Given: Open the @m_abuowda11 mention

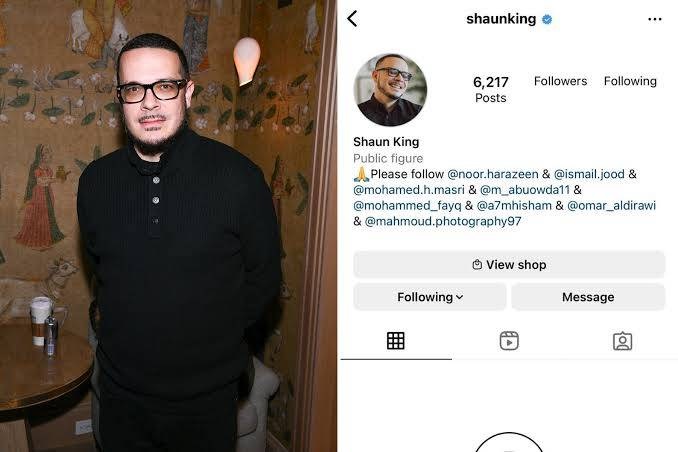Looking at the screenshot, I should [x=524, y=189].
